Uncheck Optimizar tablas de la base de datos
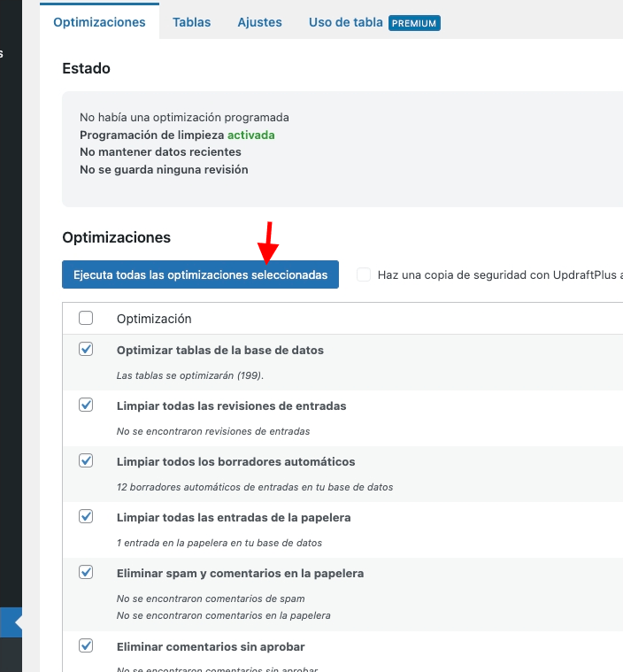The height and width of the screenshot is (672, 623). coord(86,350)
